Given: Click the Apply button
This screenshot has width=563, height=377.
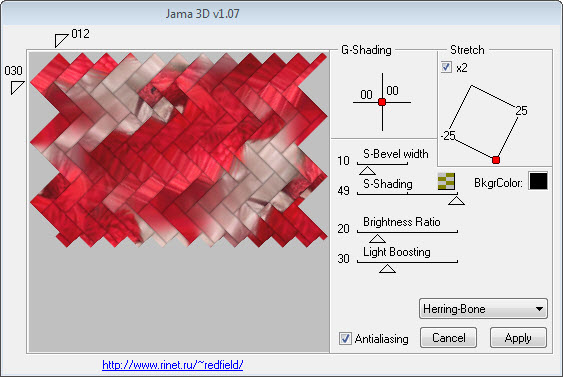Looking at the screenshot, I should [x=518, y=338].
